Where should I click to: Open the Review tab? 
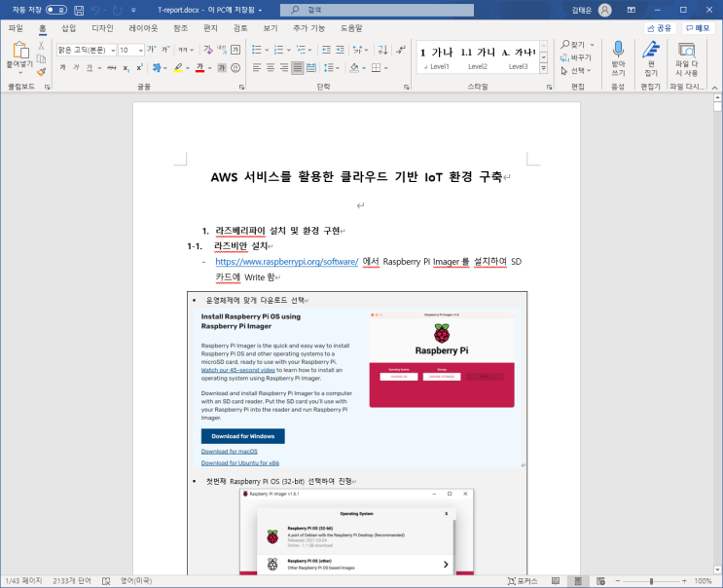(240, 28)
